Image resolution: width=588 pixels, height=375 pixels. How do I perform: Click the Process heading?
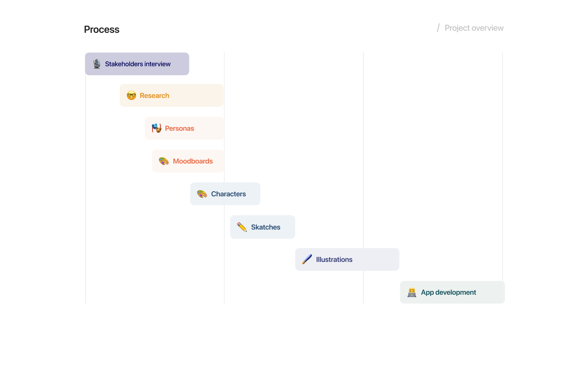coord(102,29)
